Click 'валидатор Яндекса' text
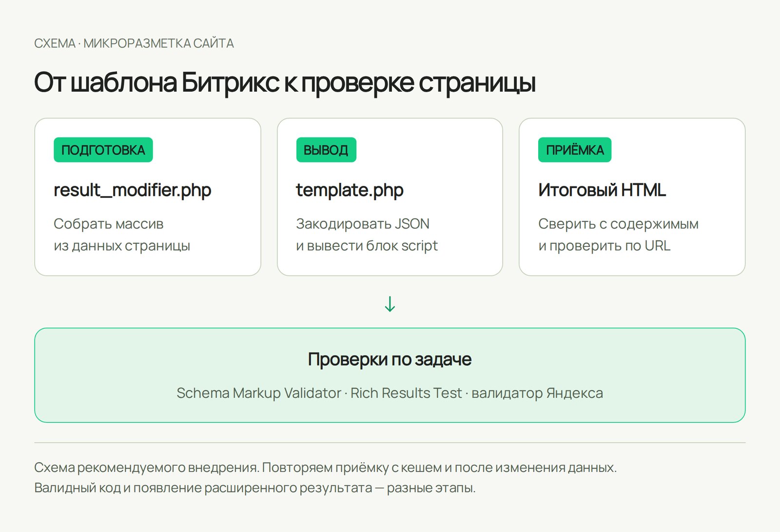The image size is (780, 532). coord(537,393)
